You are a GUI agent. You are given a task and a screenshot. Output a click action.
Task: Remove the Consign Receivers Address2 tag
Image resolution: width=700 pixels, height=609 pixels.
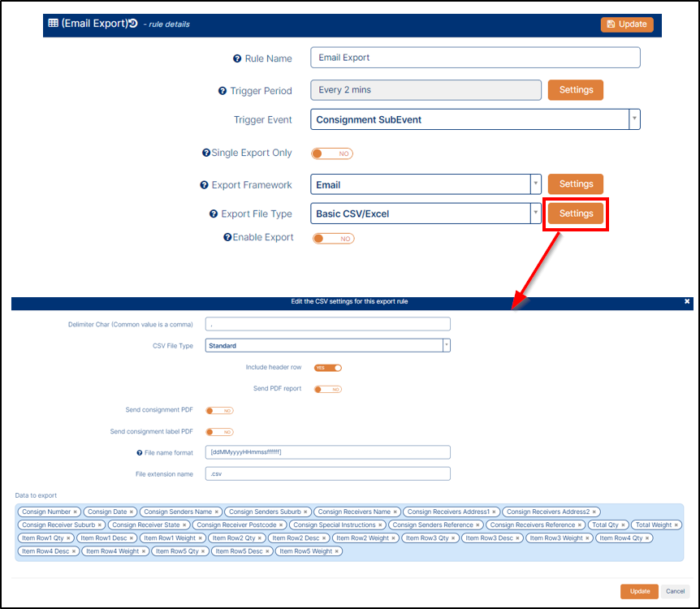pyautogui.click(x=594, y=512)
